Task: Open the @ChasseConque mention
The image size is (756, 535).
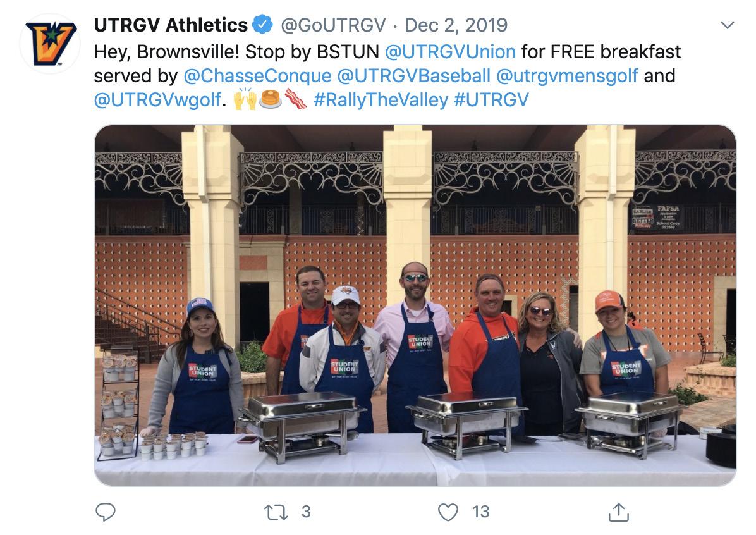Action: point(257,76)
